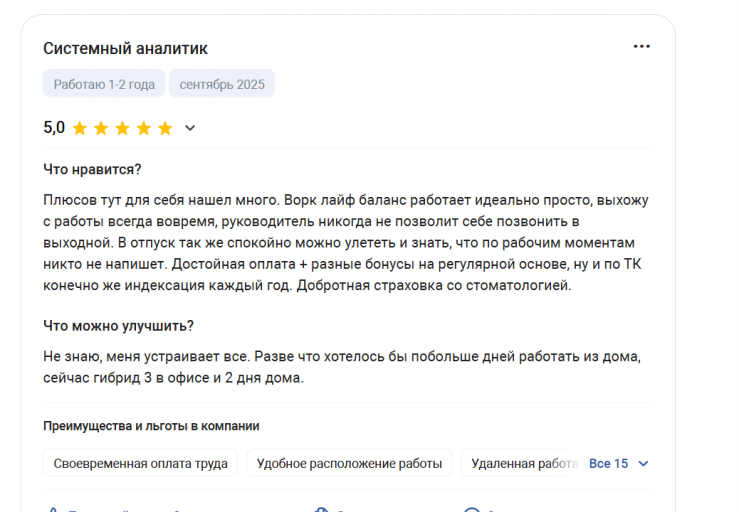Expand rating details chevron beside the stars
The image size is (739, 512).
pyautogui.click(x=190, y=128)
